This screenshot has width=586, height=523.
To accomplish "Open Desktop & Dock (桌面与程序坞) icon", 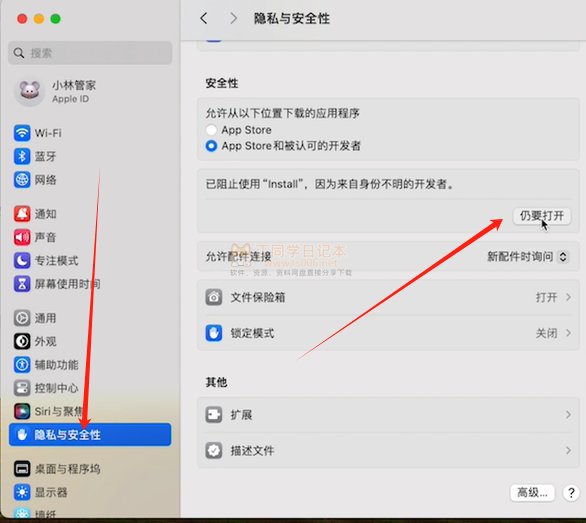I will [22, 469].
